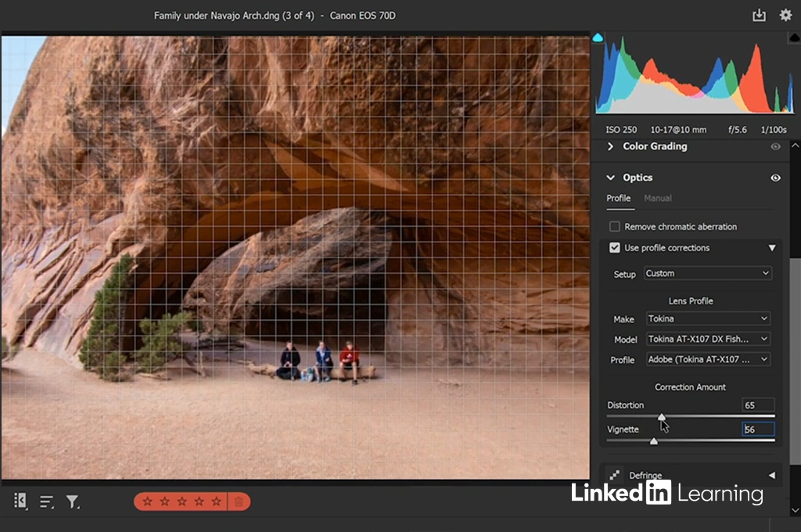Toggle Optics panel eye visibility
This screenshot has width=801, height=532.
click(x=775, y=178)
